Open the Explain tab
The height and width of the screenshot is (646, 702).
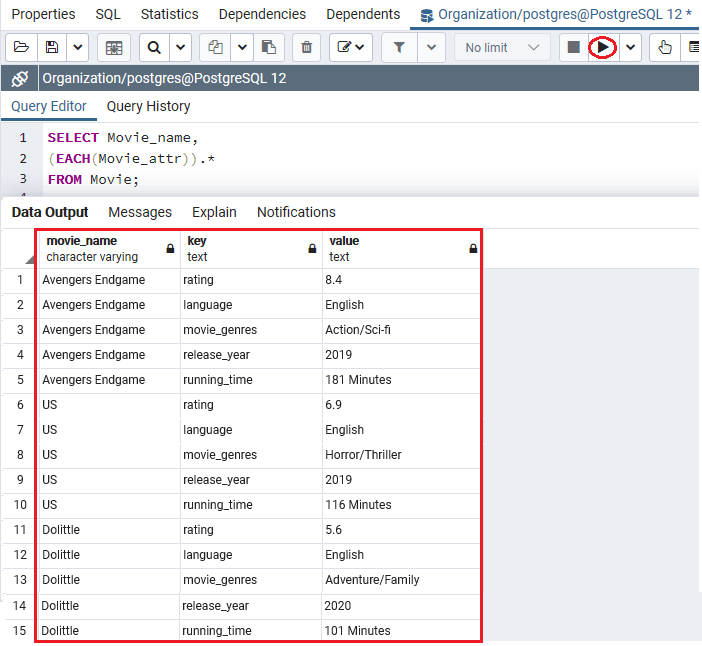214,212
